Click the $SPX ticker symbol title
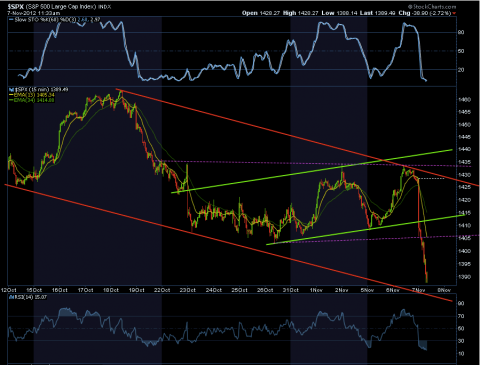480x365 pixels. 16,6
